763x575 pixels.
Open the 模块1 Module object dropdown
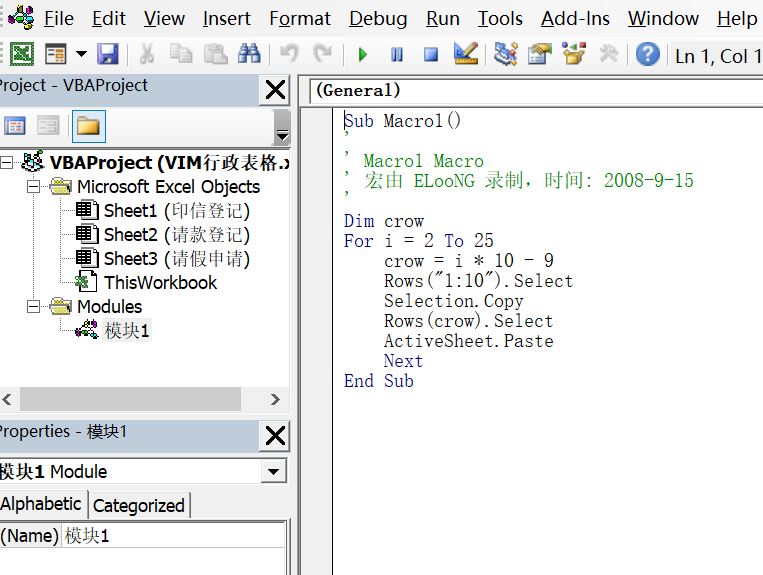[273, 471]
